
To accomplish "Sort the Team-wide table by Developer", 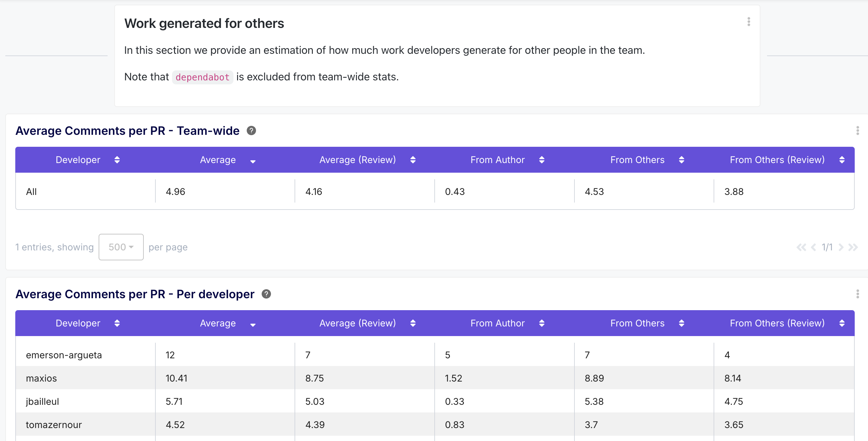I will point(117,160).
